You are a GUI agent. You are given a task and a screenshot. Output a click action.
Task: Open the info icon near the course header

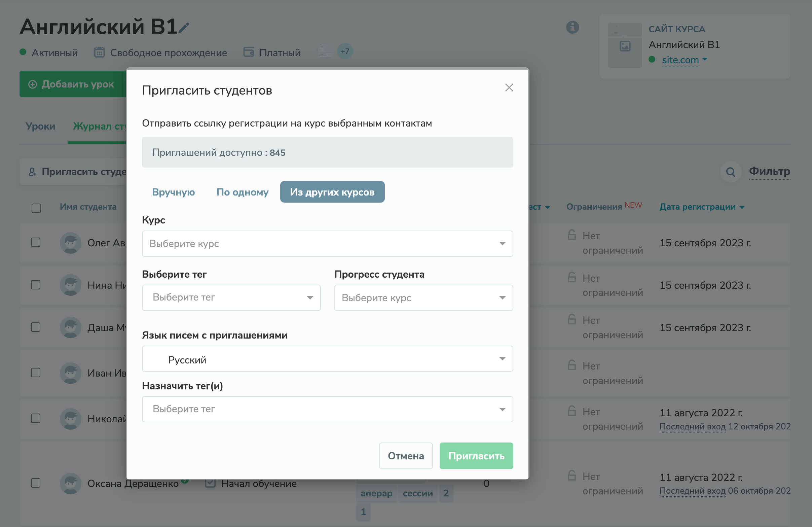573,28
